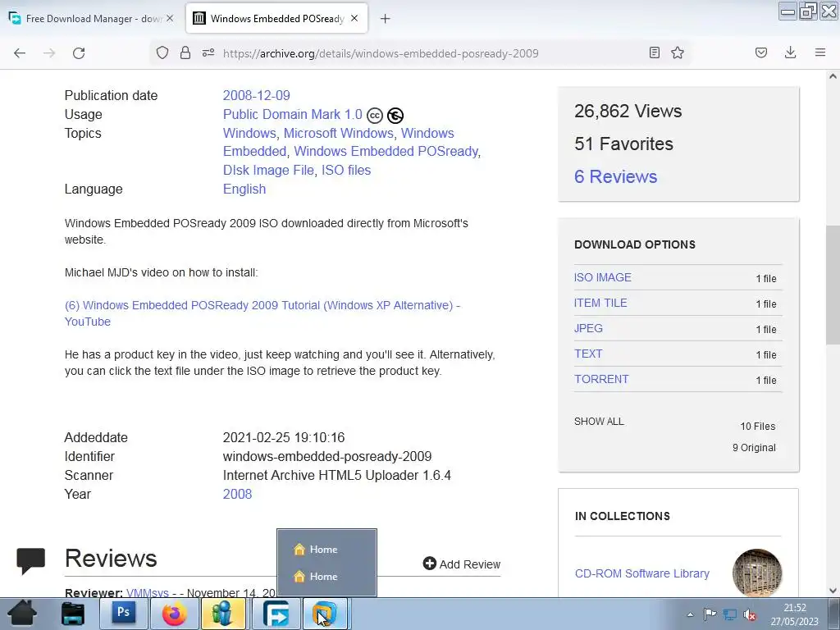Open the Windows Embedded POSready topic link
Screen dimensions: 840x630
pos(386,152)
